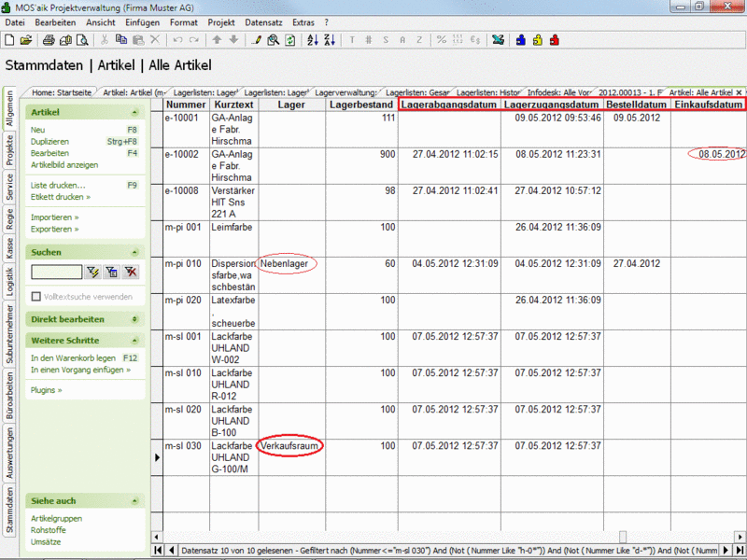Click the binoculars search toolbar icon
The image size is (747, 560).
click(x=273, y=40)
